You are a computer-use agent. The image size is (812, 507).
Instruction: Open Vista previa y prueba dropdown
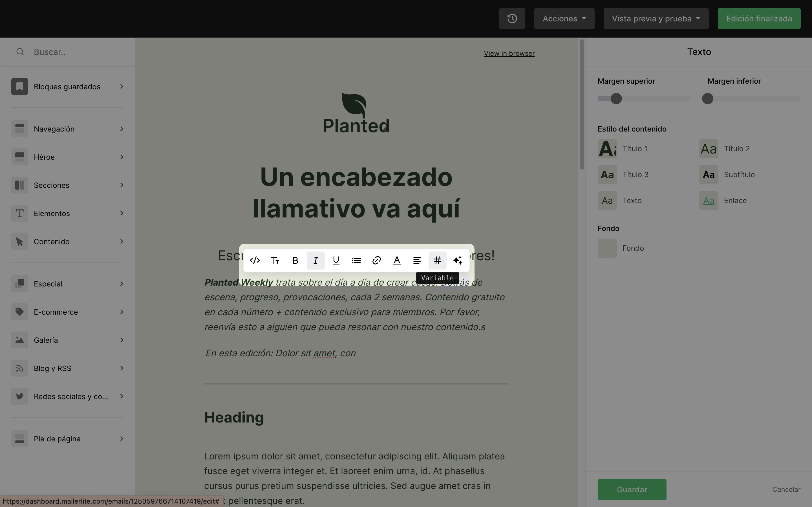(656, 18)
